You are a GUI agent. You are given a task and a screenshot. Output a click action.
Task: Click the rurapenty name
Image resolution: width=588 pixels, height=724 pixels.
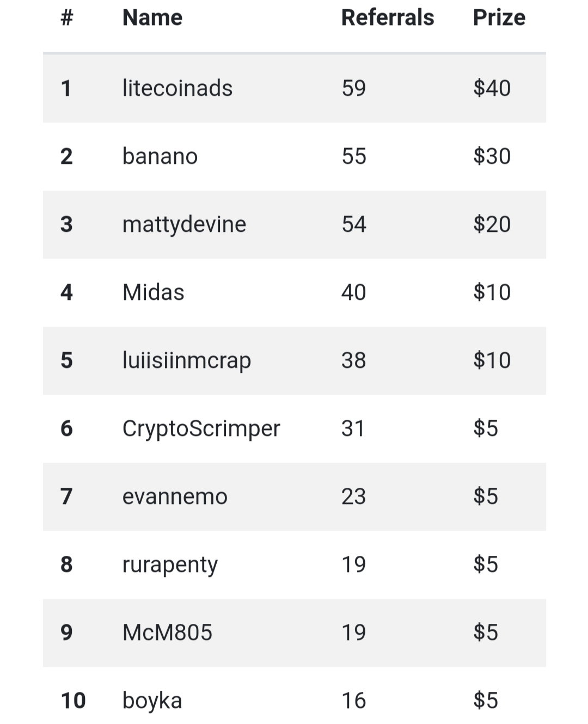coord(170,565)
